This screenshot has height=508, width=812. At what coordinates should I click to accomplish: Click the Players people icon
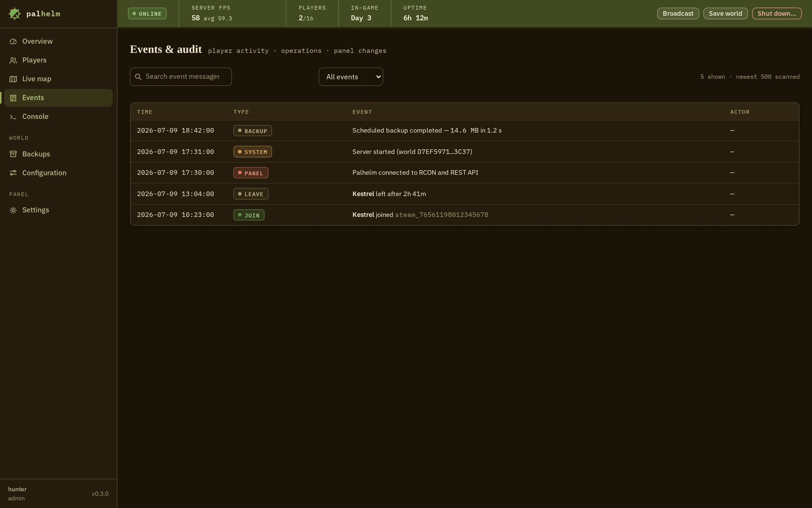[x=13, y=60]
